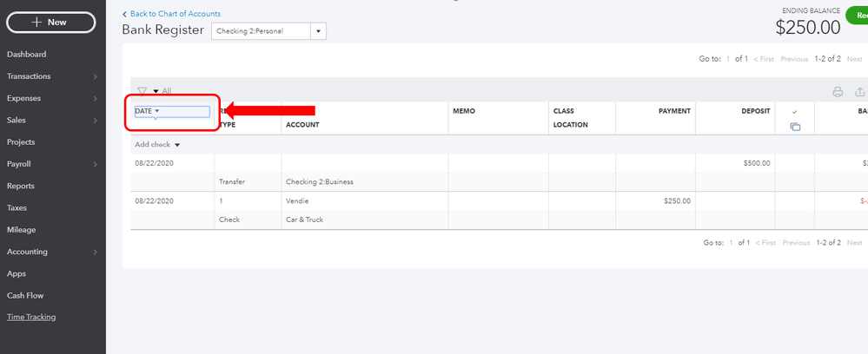Viewport: 868px width, 354px height.
Task: Open Dashboard in the sidebar
Action: tap(27, 54)
